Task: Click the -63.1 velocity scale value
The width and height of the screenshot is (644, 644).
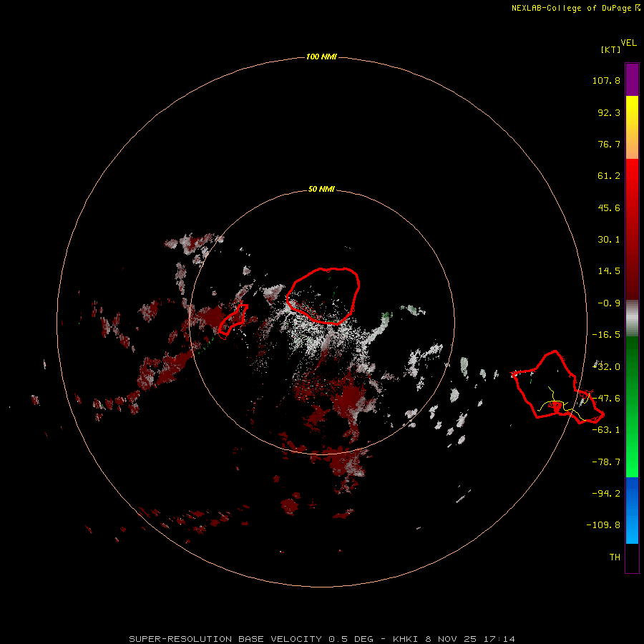Action: pos(606,430)
